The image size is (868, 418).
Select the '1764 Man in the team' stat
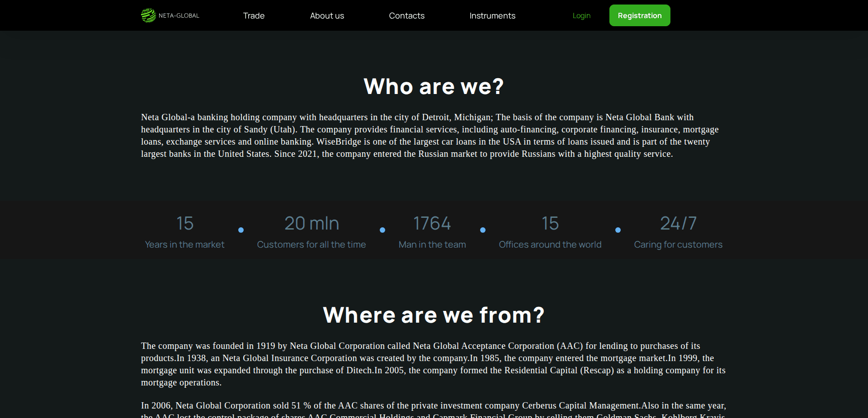[x=432, y=233]
